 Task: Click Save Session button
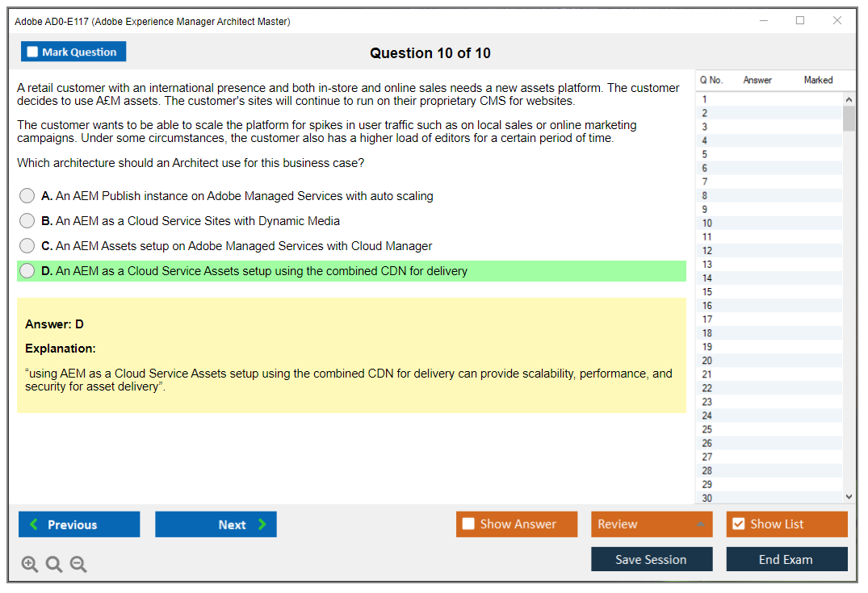[x=652, y=559]
